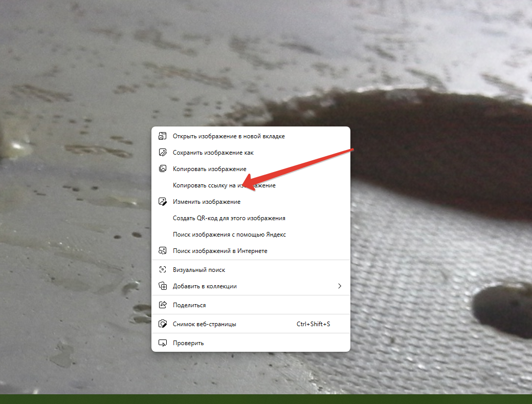Select the Поделиться menu label
532x404 pixels.
point(189,305)
